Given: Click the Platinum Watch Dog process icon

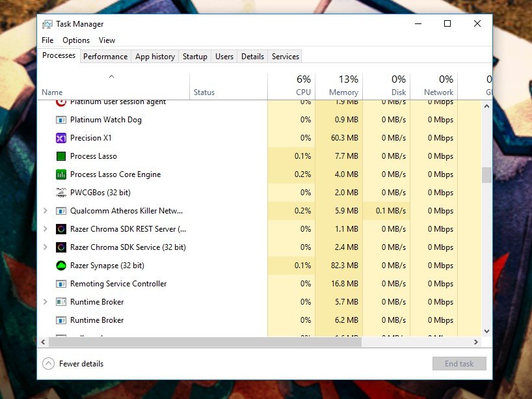Looking at the screenshot, I should point(60,120).
